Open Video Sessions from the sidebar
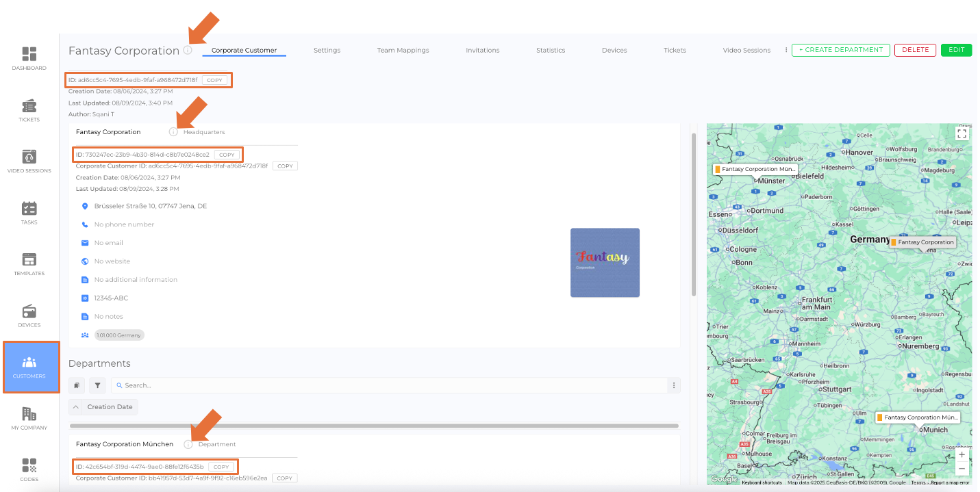 coord(29,161)
